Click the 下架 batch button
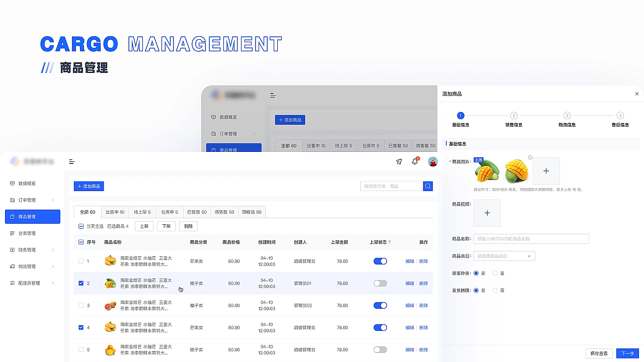 [166, 226]
